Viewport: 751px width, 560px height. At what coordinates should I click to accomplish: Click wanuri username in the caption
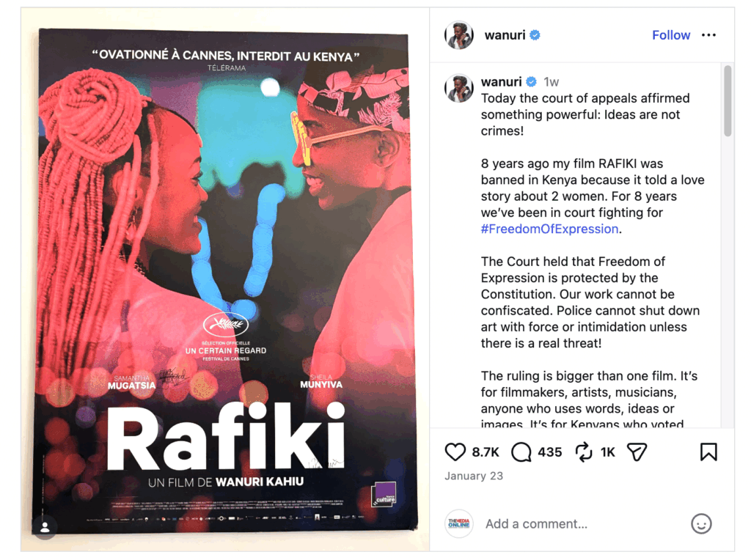(501, 82)
